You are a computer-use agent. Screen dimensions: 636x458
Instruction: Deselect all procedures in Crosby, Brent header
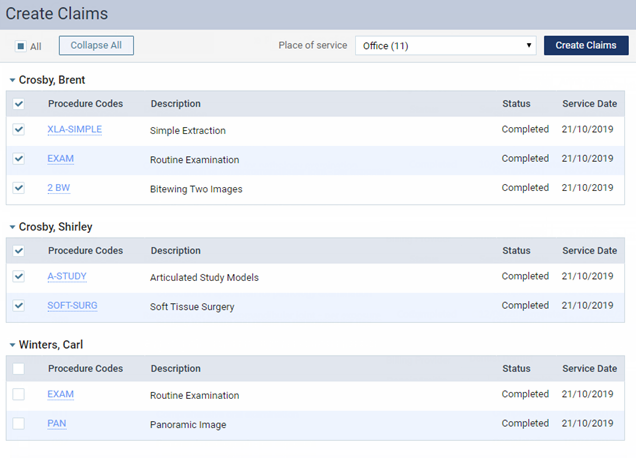click(x=19, y=104)
